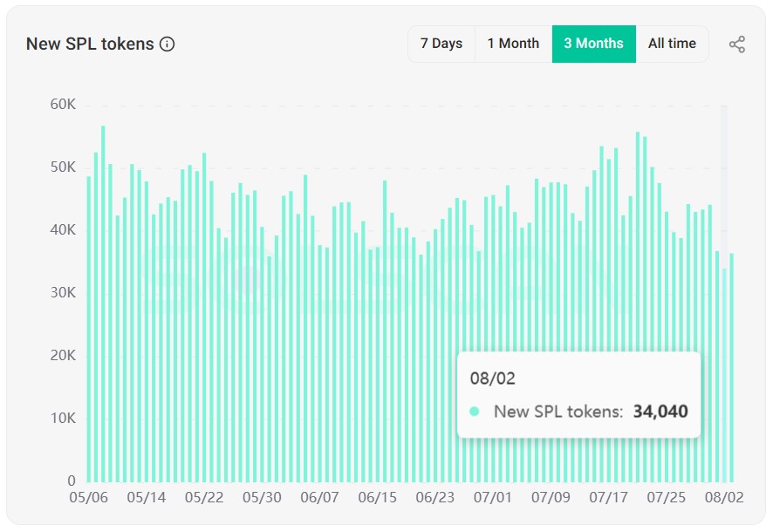Click the teal legend dot in the tooltip
Image resolution: width=773 pixels, height=532 pixels.
coord(475,411)
